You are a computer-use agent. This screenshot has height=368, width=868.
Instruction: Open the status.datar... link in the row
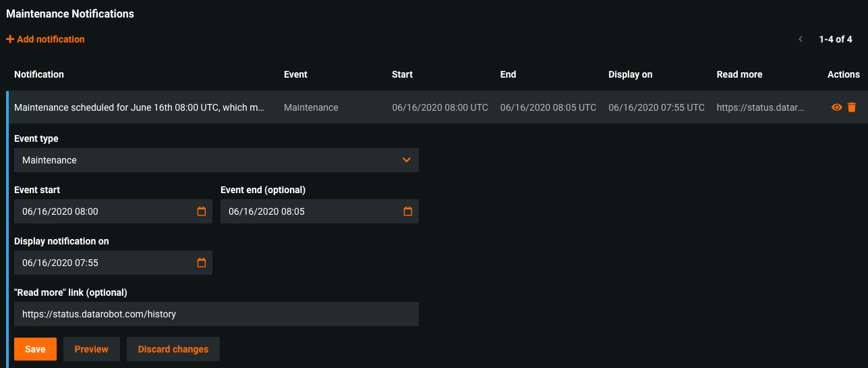click(x=760, y=107)
